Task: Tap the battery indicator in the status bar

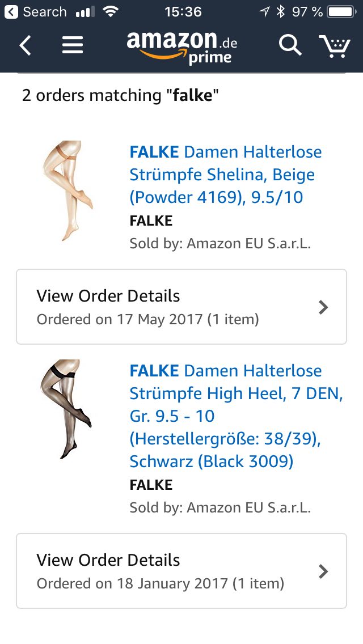Action: [x=341, y=12]
